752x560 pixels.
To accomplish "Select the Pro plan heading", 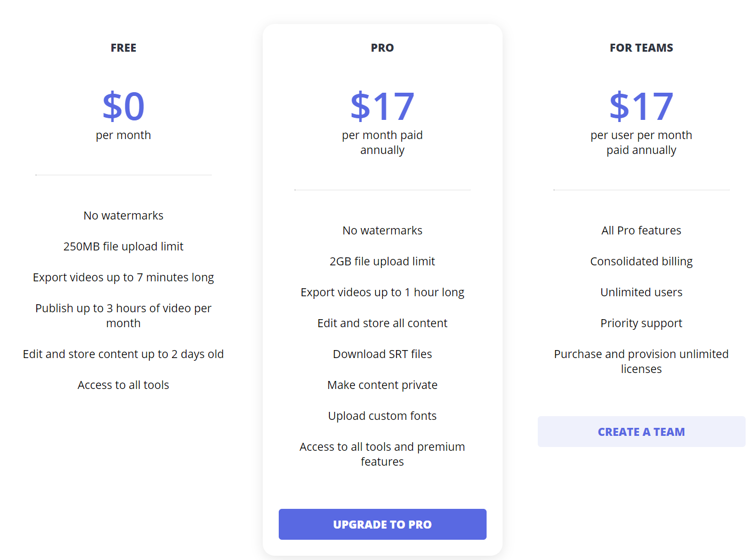I will 382,48.
